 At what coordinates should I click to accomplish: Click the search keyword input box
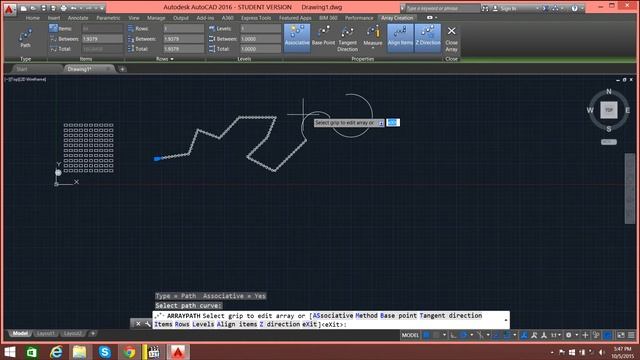[x=443, y=8]
